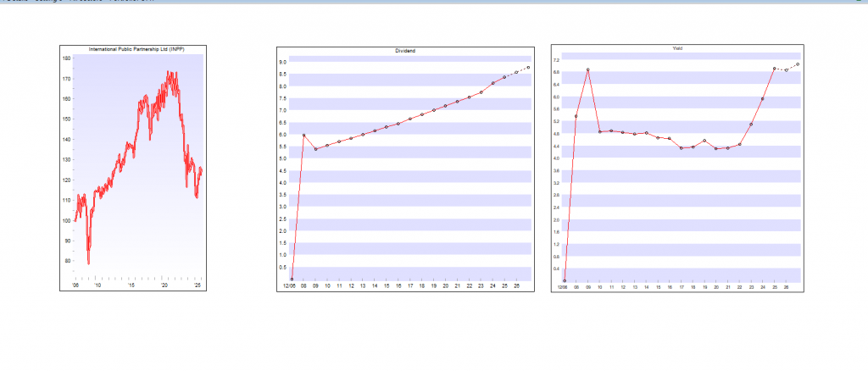Click the International Public Partnership Ltd chart title
Screen dimensions: 868x371
tap(136, 50)
